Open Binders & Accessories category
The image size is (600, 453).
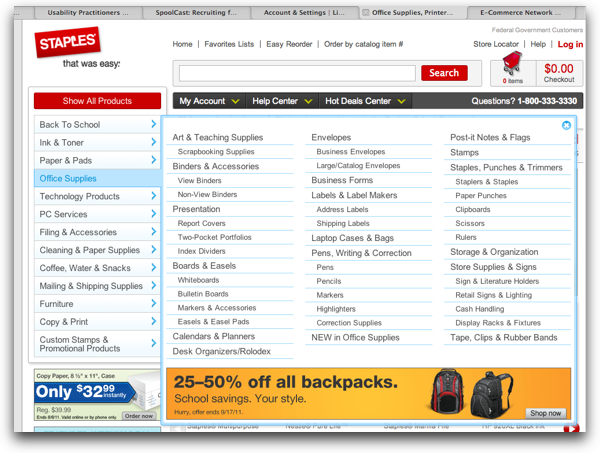216,166
